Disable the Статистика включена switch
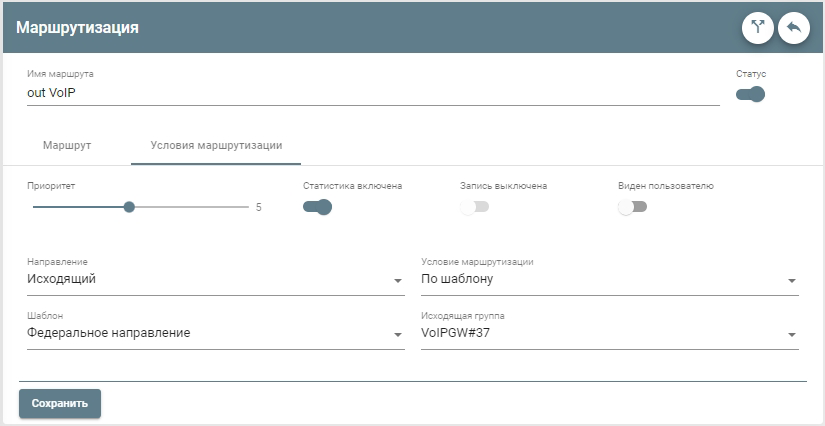The height and width of the screenshot is (426, 825). coord(317,207)
